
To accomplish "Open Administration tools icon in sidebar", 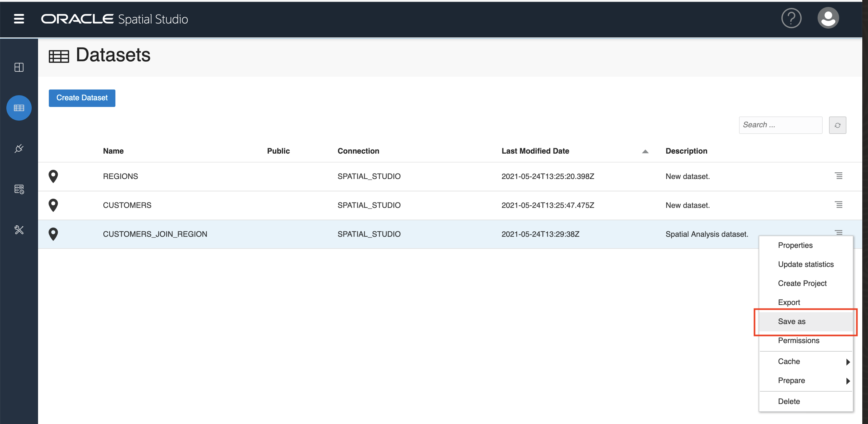I will 19,230.
